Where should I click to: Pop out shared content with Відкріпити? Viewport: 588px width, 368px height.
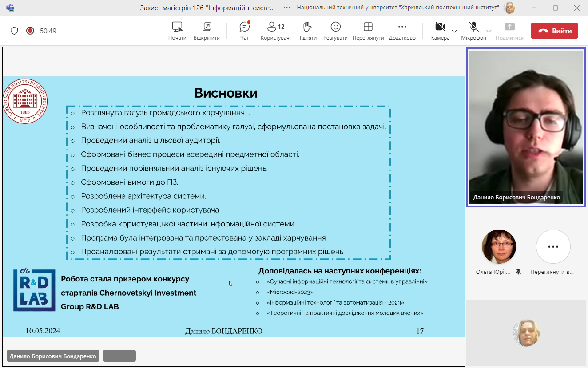[207, 31]
